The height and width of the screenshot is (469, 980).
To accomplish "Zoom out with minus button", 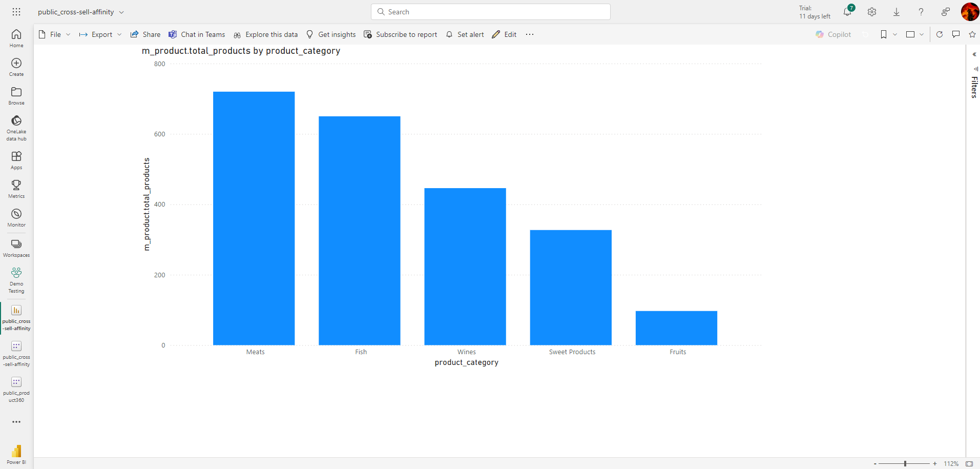I will click(875, 463).
